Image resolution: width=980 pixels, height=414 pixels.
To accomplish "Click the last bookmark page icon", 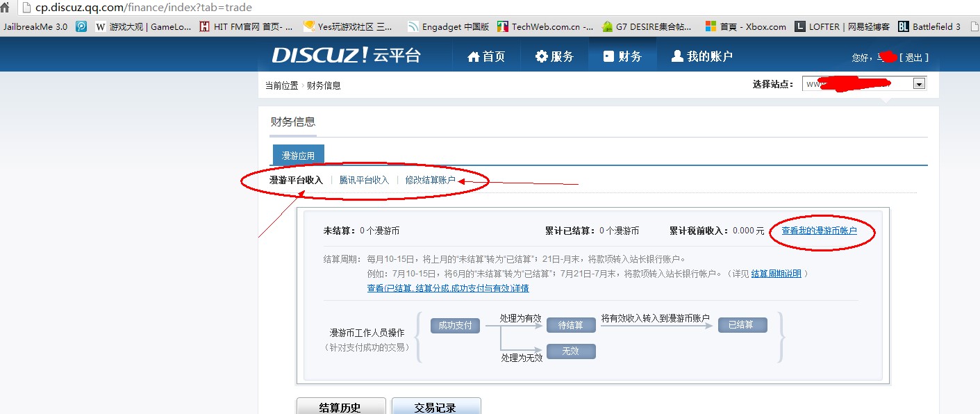I will (x=974, y=26).
